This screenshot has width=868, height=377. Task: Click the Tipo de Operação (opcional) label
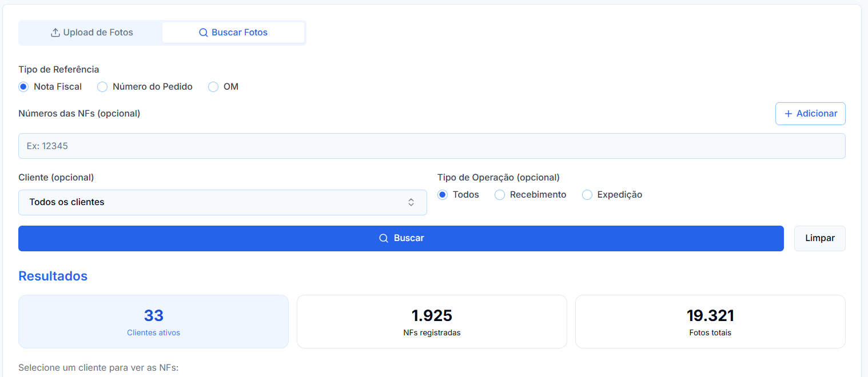tap(499, 177)
